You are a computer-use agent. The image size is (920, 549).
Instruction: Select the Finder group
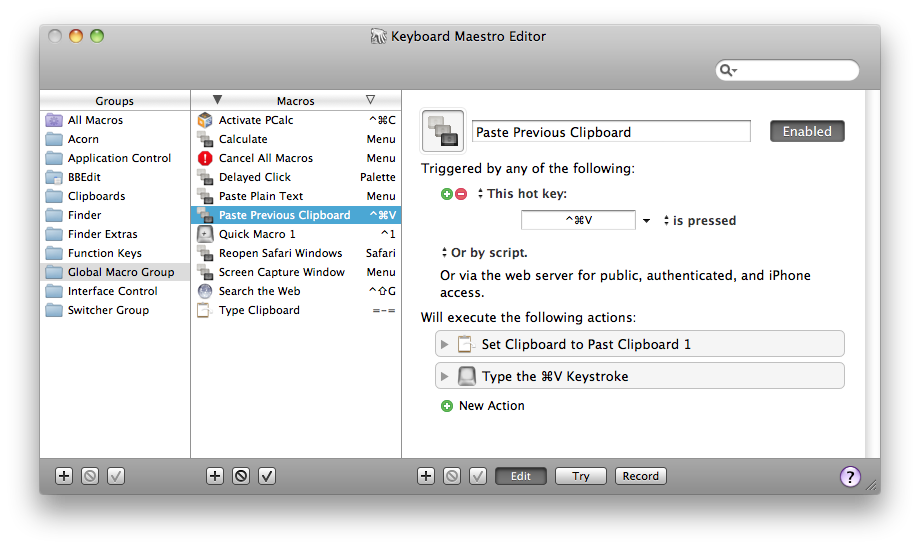click(x=114, y=215)
